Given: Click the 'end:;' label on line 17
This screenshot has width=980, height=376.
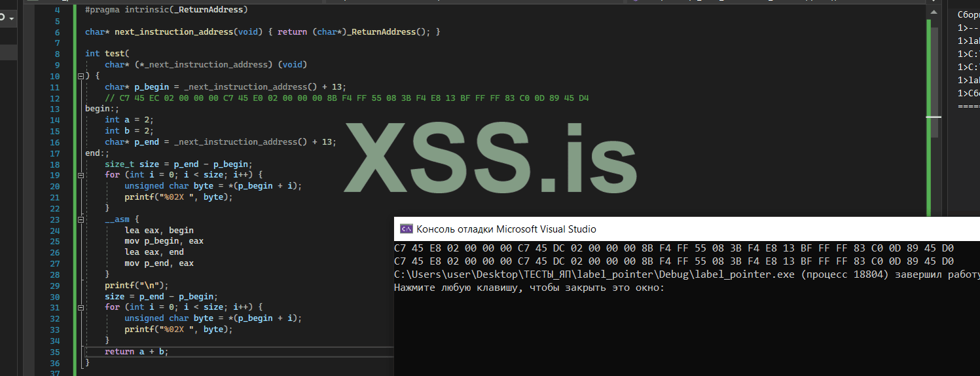Looking at the screenshot, I should 97,153.
